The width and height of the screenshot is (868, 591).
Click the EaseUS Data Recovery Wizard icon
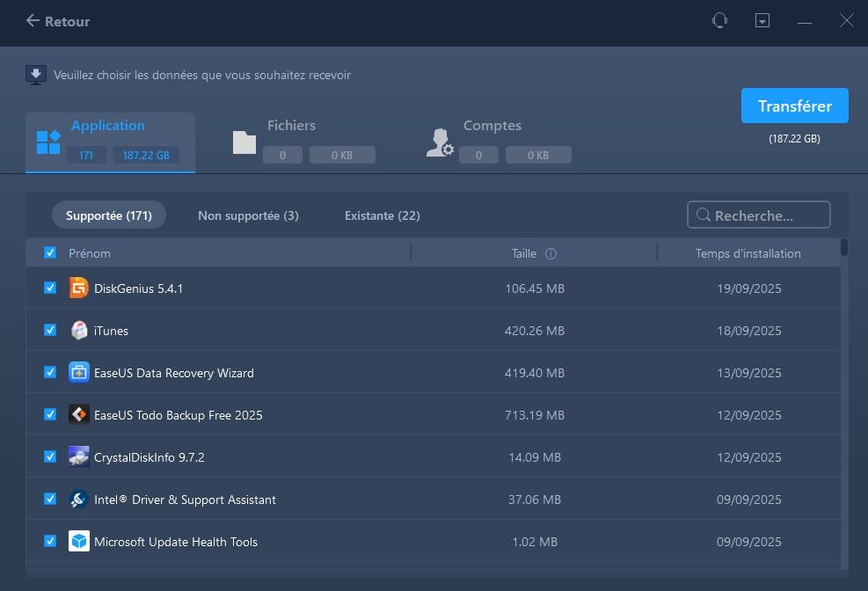(x=79, y=373)
